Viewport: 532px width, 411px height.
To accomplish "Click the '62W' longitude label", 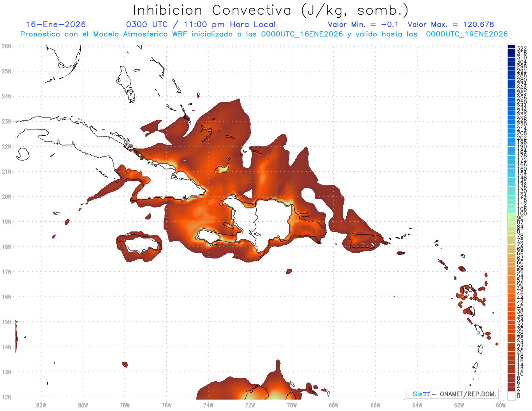I will 459,405.
